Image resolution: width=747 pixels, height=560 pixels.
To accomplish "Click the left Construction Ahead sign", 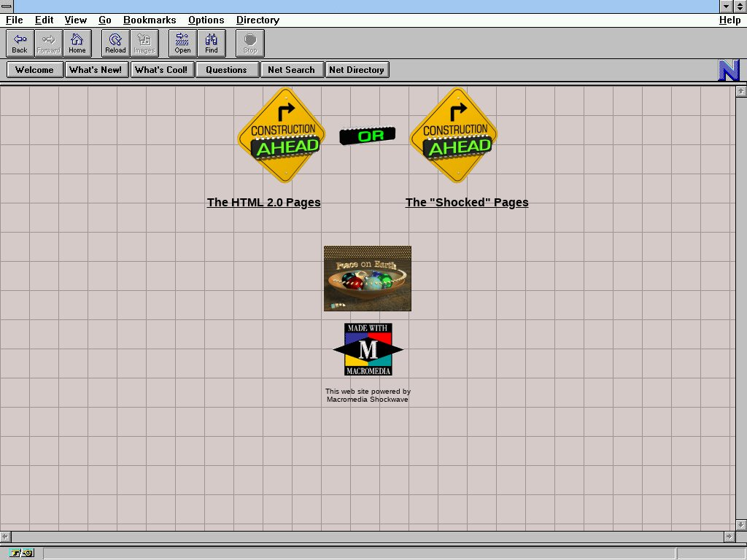I will 282,136.
